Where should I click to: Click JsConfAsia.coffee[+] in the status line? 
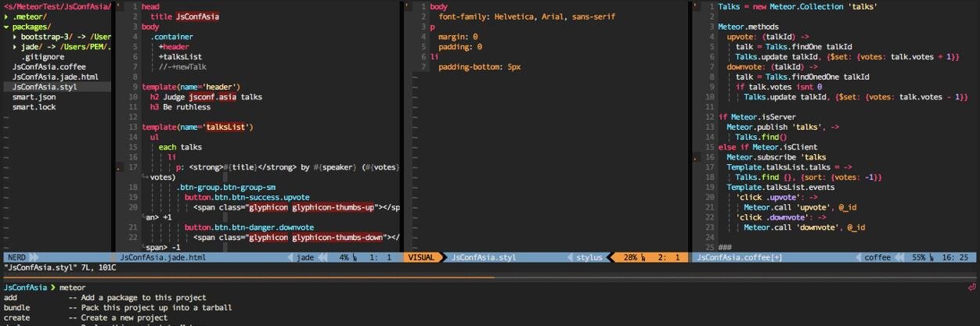coord(739,257)
